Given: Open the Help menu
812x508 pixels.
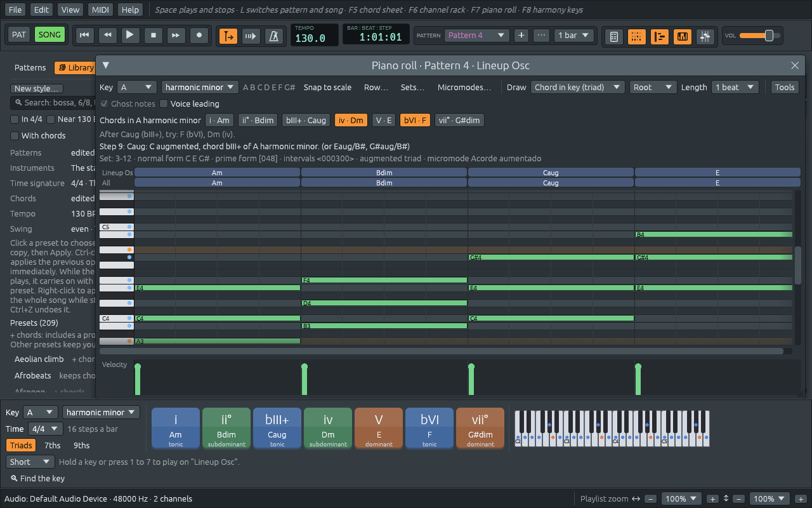Looking at the screenshot, I should pos(130,10).
